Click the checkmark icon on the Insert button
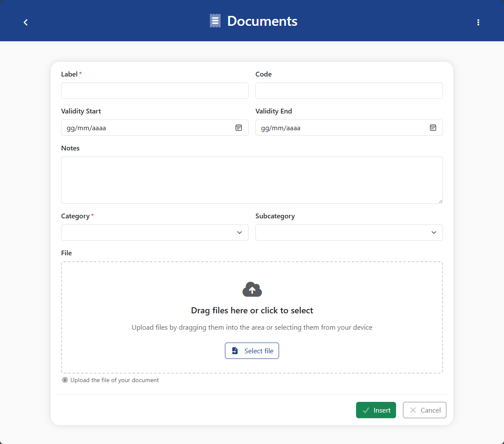 [x=366, y=410]
